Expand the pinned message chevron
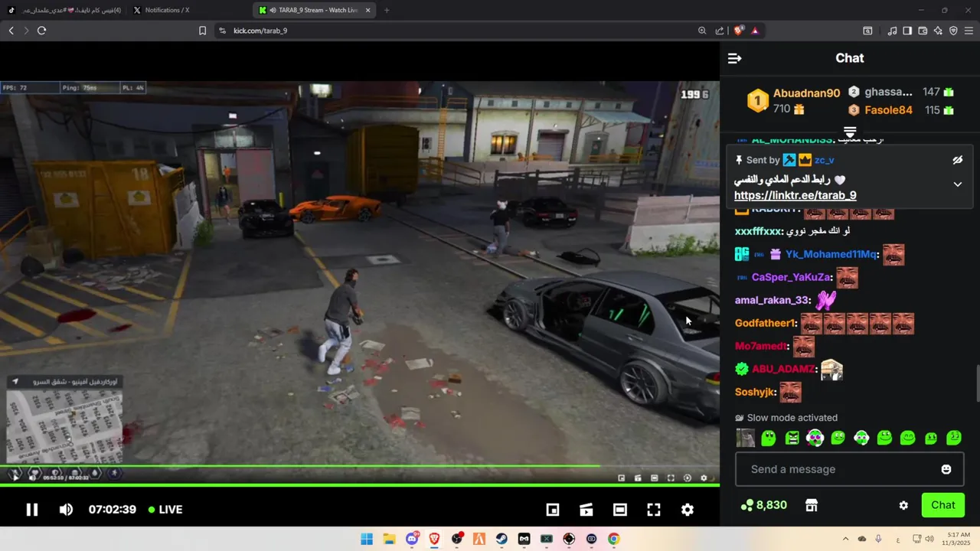This screenshot has height=551, width=980. [957, 184]
